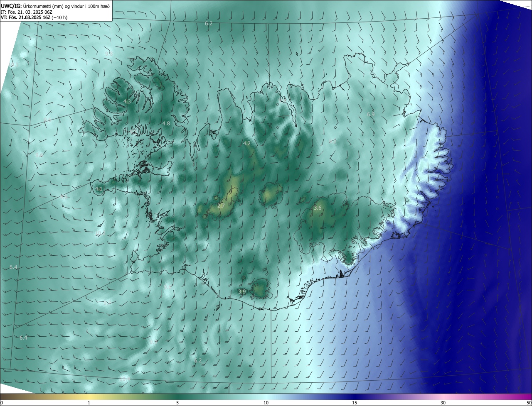Screen dimensions: 532x406
Task: Click the 4.8 value label on the map
Action: point(166,123)
